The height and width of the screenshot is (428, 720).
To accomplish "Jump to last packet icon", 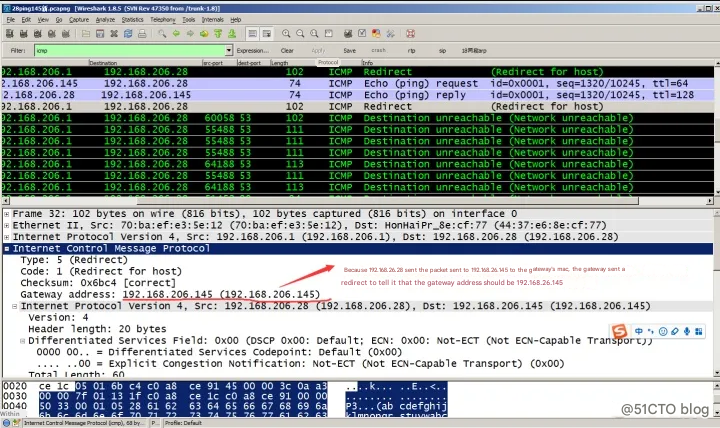I will [232, 34].
